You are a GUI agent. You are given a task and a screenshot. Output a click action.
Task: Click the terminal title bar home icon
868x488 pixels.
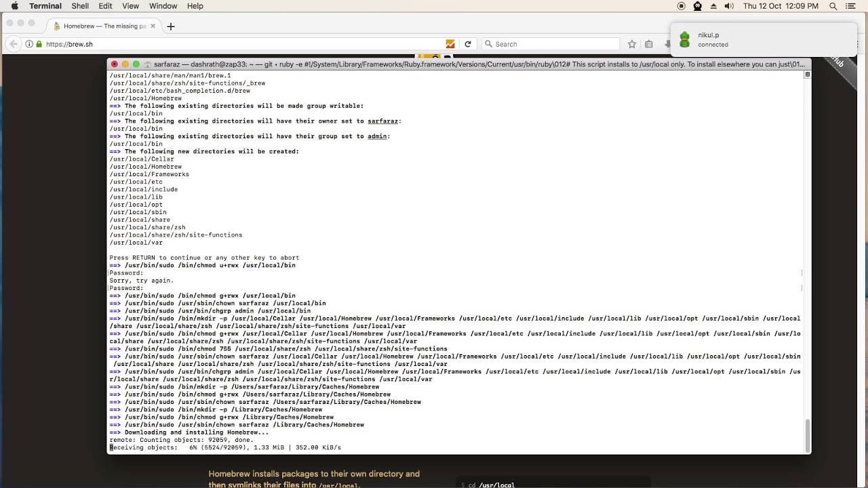[x=147, y=64]
